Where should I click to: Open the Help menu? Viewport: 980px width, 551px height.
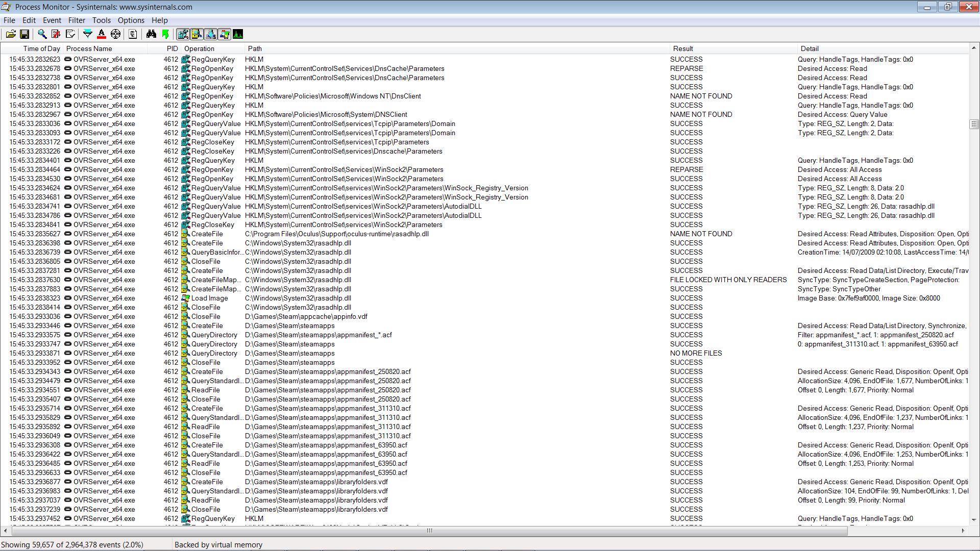pos(160,20)
